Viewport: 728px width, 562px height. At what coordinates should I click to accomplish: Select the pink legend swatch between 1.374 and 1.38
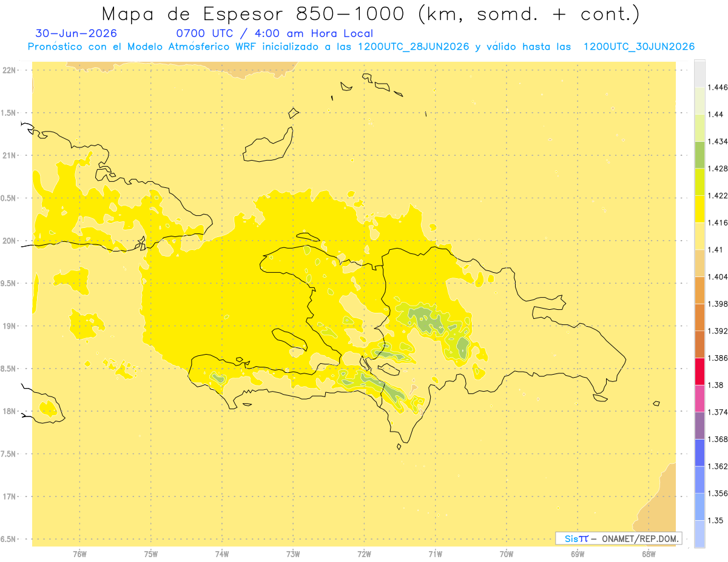(x=699, y=398)
